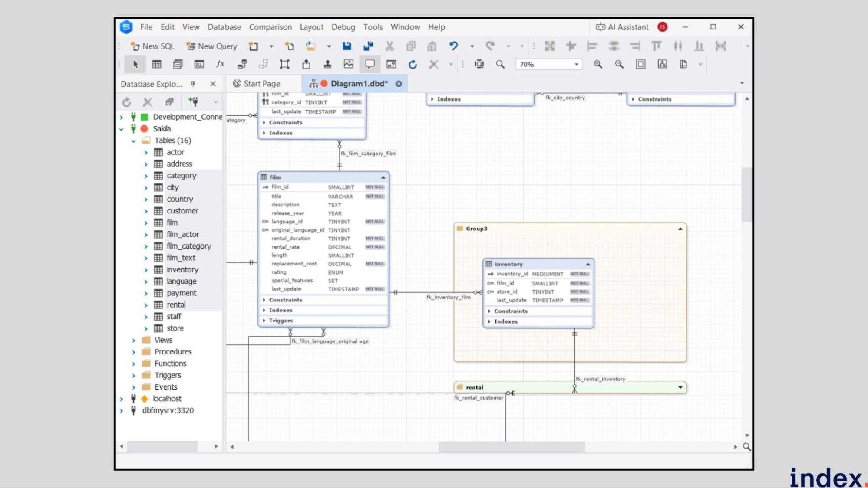Open the 70% zoom level dropdown

coord(576,64)
